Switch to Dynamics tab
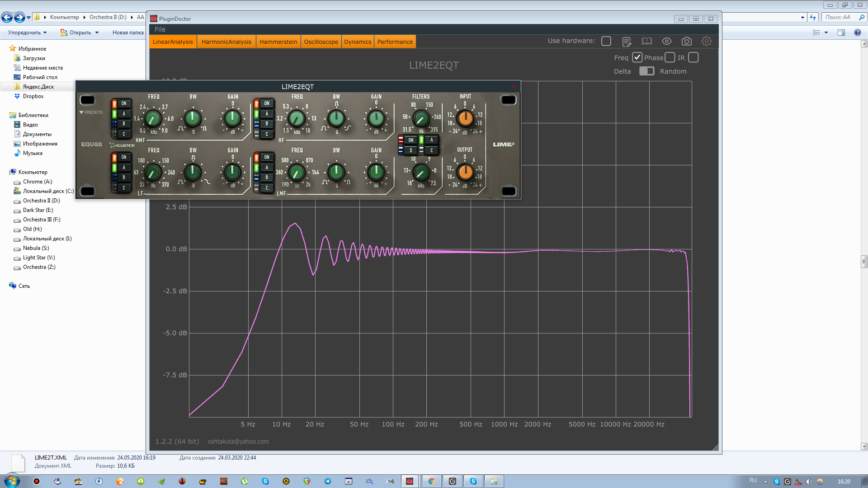Viewport: 868px width, 488px height. [x=358, y=42]
